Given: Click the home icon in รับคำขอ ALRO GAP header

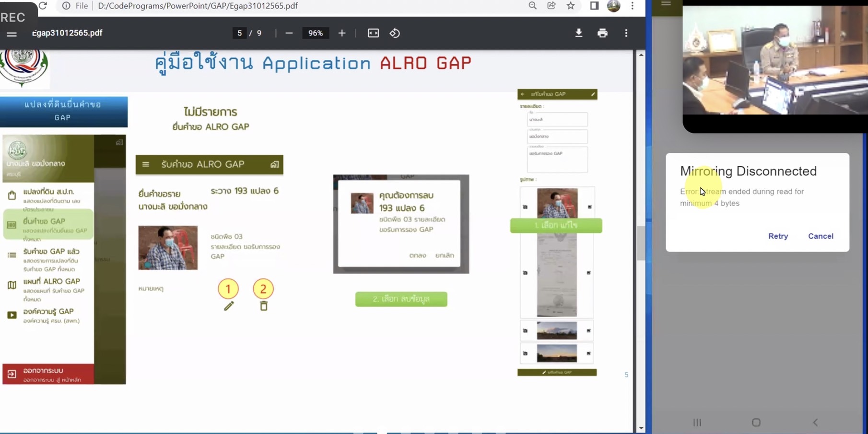Looking at the screenshot, I should [x=274, y=164].
